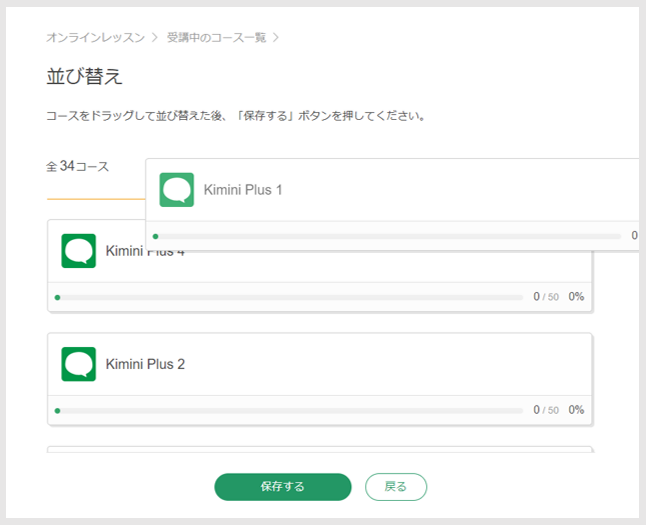Select the Kimini Plus 2 course title

coord(145,364)
